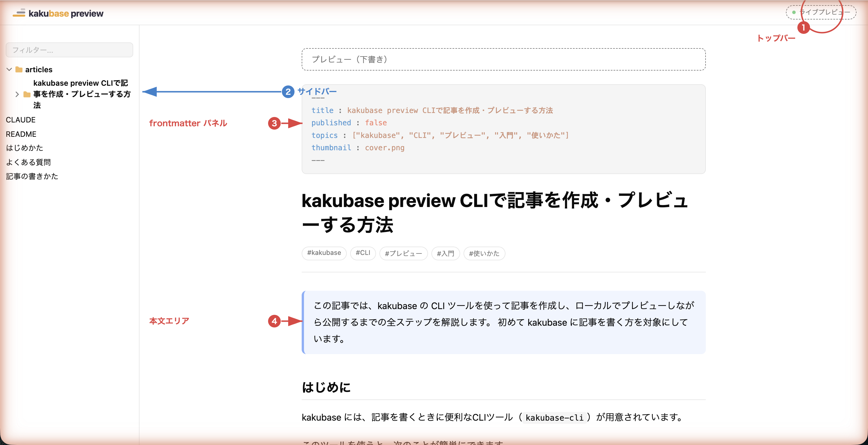This screenshot has width=868, height=445.
Task: Open kakubase preview CLIで記事を作成 article in sidebar
Action: pos(82,94)
